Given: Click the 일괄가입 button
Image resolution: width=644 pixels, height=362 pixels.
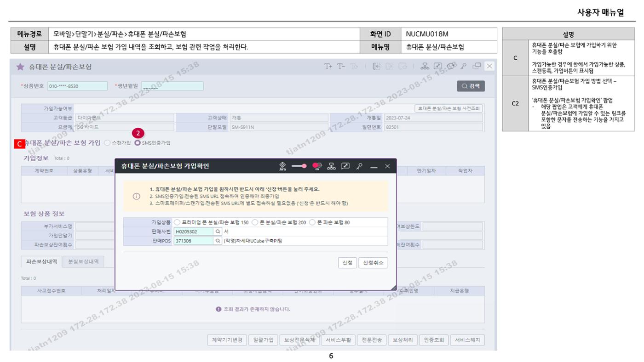Looking at the screenshot, I should point(263,340).
